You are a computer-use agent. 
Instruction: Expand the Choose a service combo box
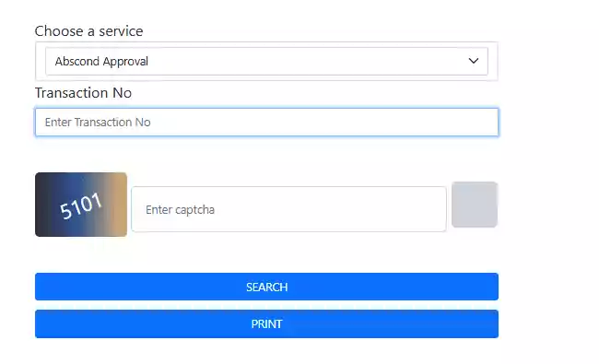click(266, 61)
